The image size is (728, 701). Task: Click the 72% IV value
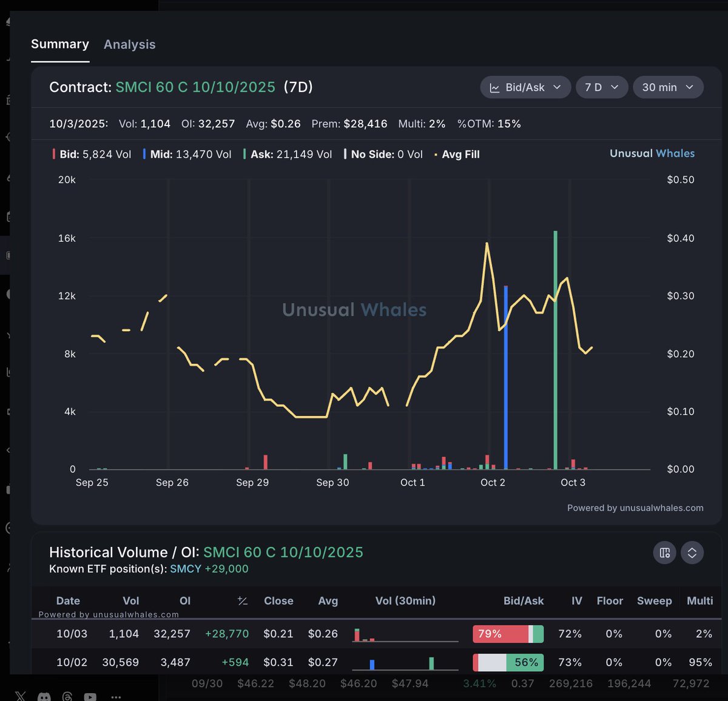click(570, 634)
